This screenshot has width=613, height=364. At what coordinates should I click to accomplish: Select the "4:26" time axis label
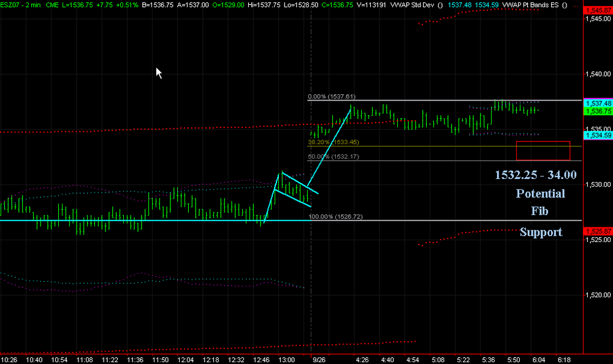362,360
